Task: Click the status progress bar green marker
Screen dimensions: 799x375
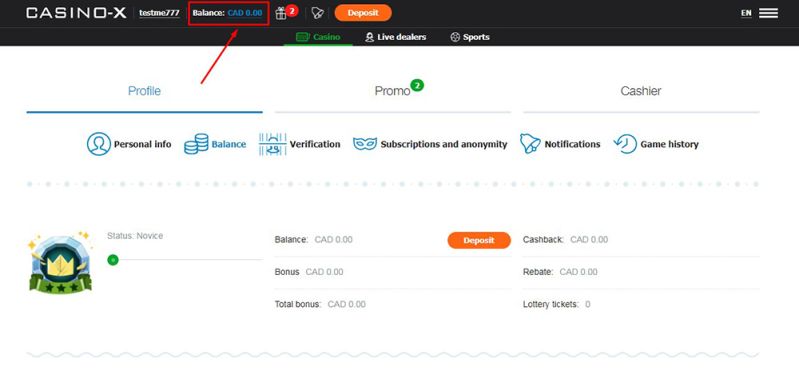Action: point(113,260)
